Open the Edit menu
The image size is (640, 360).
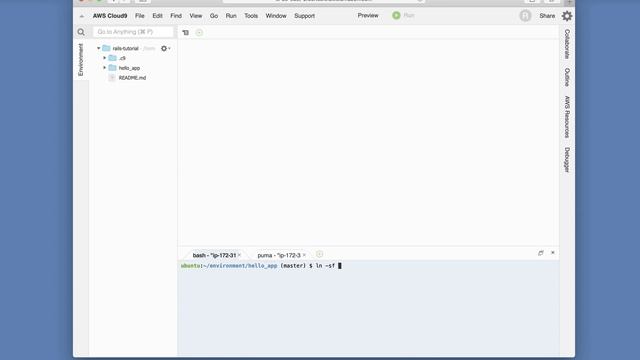157,16
